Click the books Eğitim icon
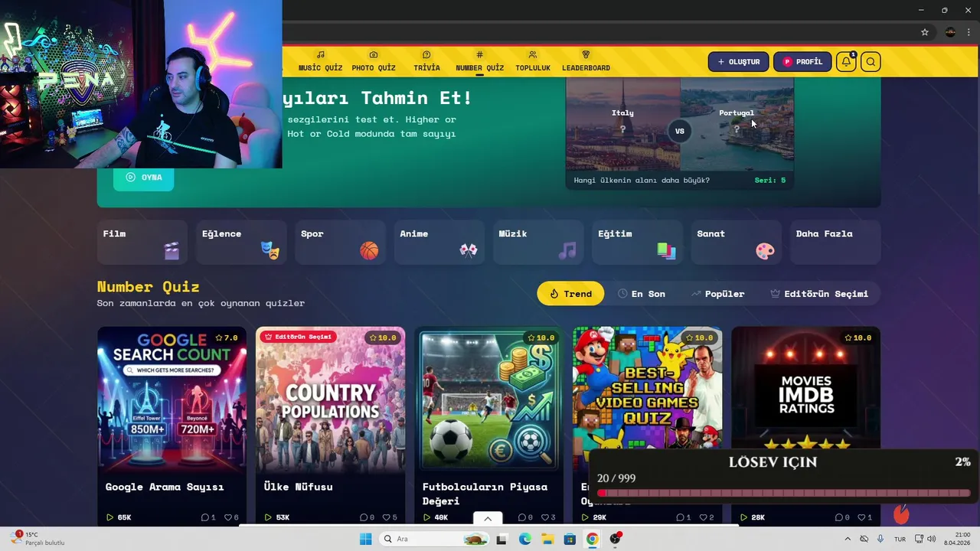This screenshot has width=980, height=551. [x=666, y=250]
